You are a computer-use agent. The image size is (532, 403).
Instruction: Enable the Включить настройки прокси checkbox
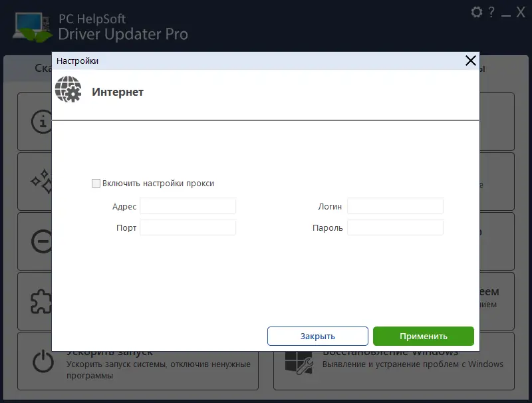click(96, 182)
